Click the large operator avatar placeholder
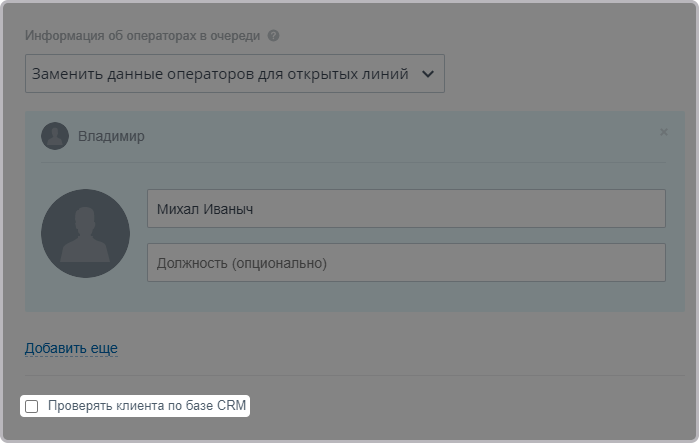Viewport: 699px width, 443px height. coord(85,233)
